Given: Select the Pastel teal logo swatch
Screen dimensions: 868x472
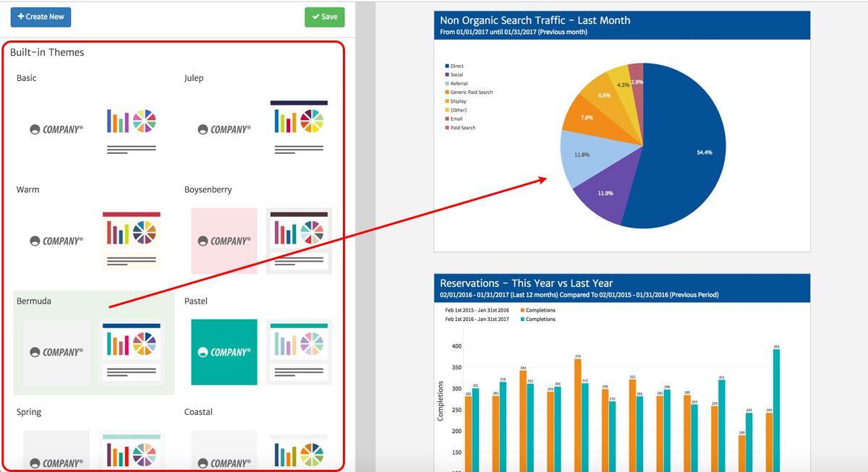Looking at the screenshot, I should pyautogui.click(x=224, y=352).
